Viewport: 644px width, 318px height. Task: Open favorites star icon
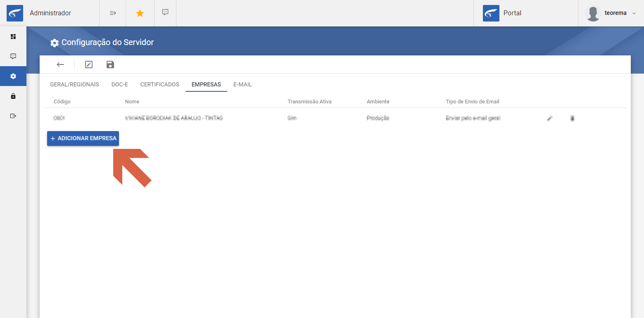click(140, 13)
